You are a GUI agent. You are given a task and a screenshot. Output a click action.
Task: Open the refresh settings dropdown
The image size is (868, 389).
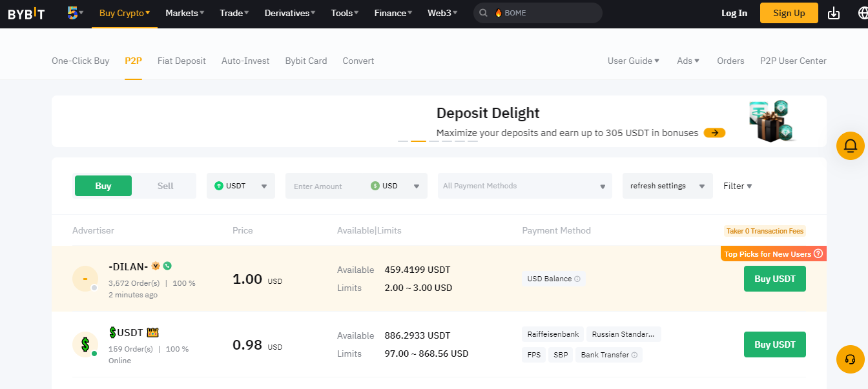pyautogui.click(x=668, y=186)
